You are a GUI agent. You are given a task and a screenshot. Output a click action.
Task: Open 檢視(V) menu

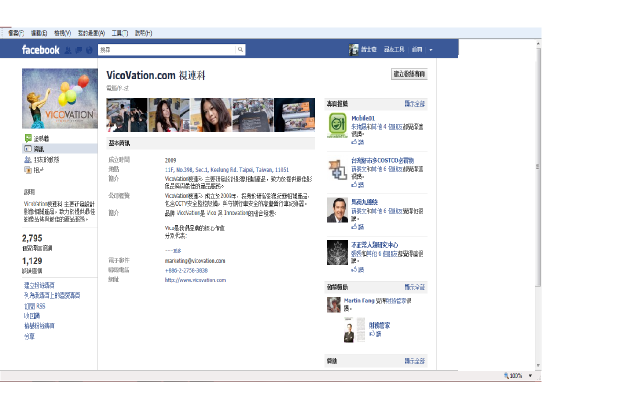pos(62,33)
